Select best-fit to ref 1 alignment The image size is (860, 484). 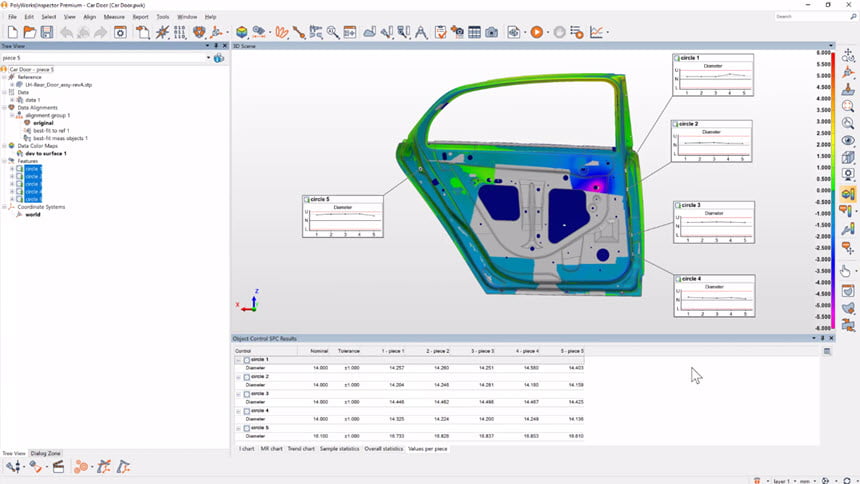coord(51,131)
